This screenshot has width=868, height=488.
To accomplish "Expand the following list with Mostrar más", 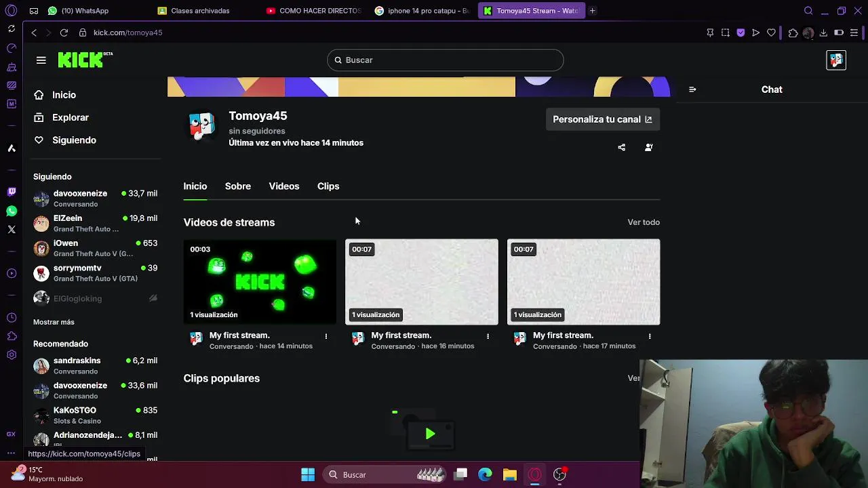I will click(54, 322).
